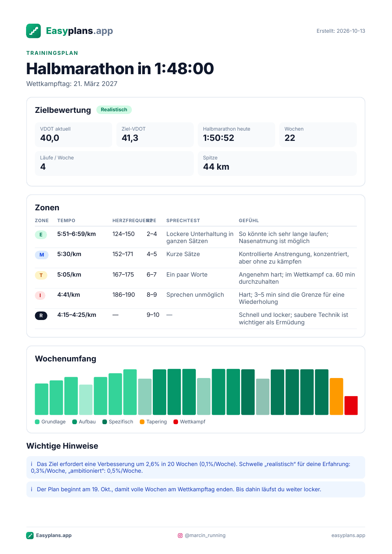The height and width of the screenshot is (554, 392).
Task: Click the Läufe / Woche 4 card
Action: pyautogui.click(x=114, y=163)
